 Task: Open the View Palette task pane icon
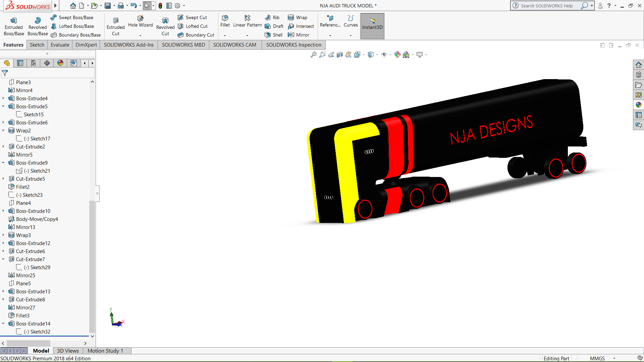pyautogui.click(x=639, y=95)
